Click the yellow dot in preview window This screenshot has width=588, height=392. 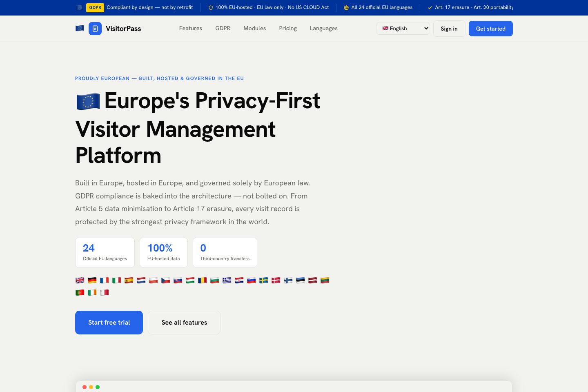point(91,387)
